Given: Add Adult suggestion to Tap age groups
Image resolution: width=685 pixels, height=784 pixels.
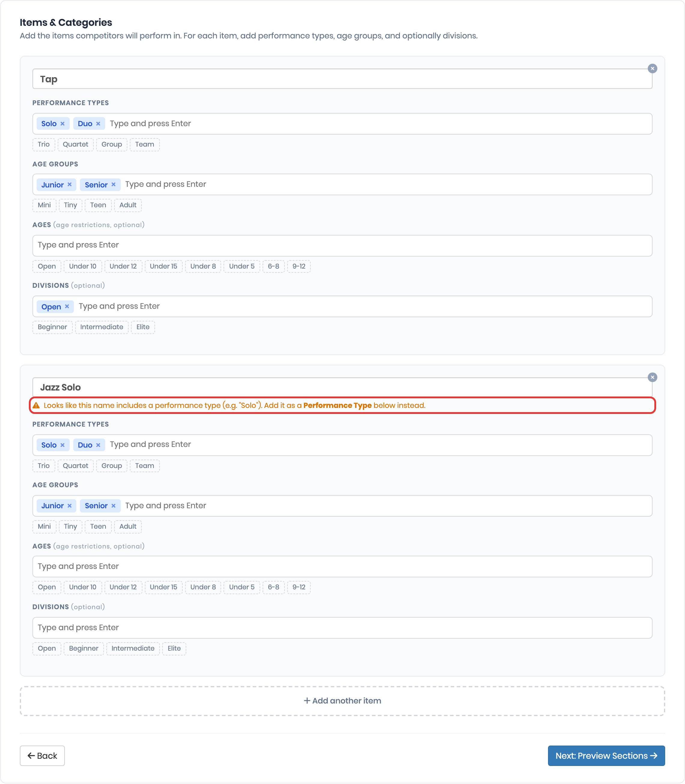Looking at the screenshot, I should (x=128, y=205).
